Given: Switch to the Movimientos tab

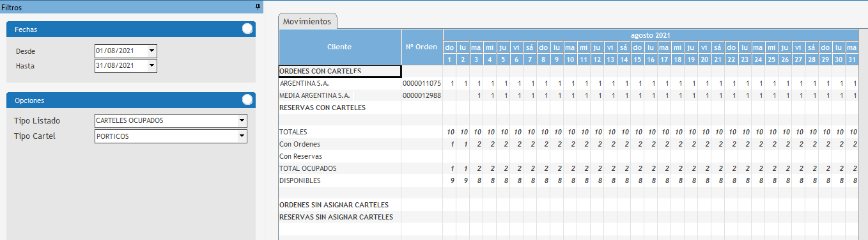Looking at the screenshot, I should pyautogui.click(x=308, y=21).
